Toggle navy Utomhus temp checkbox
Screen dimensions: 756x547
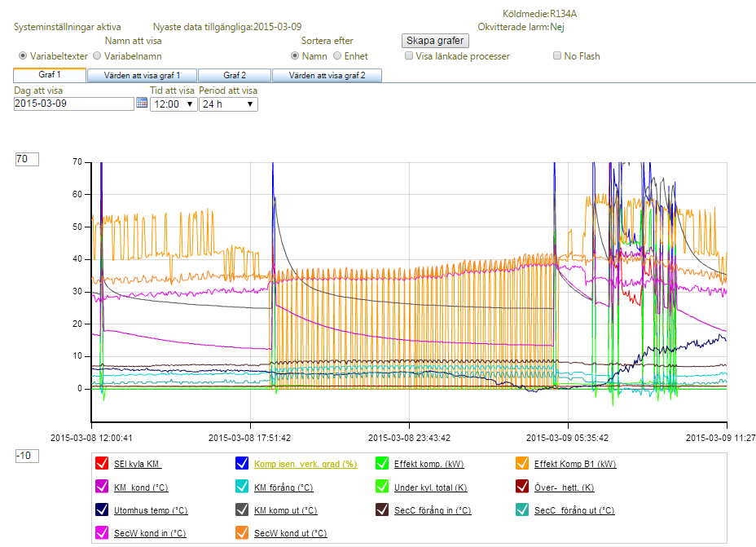[102, 510]
